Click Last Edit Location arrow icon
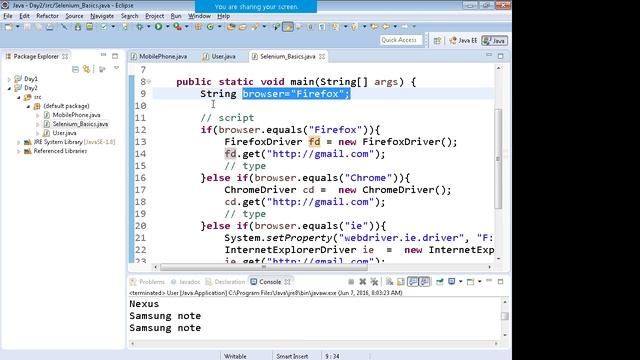Screen dimensions: 640x360 tap(374, 27)
